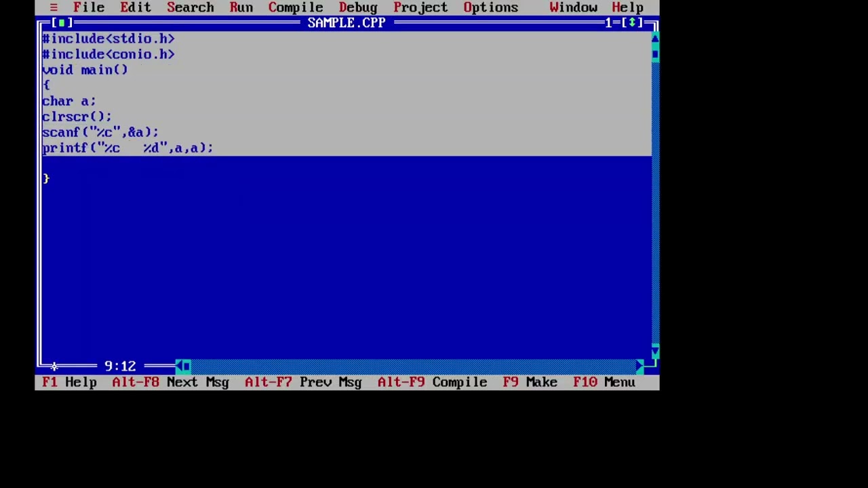868x488 pixels.
Task: Click the modified-file star indicator
Action: [54, 367]
